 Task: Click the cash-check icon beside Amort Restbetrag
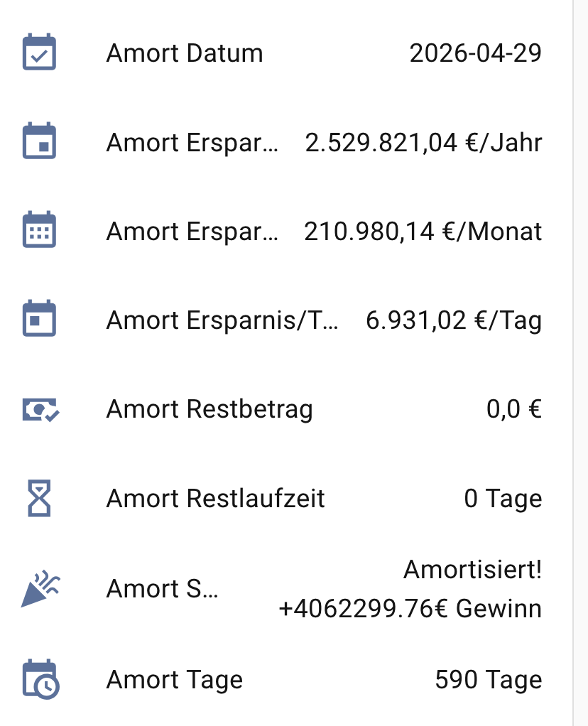[40, 409]
